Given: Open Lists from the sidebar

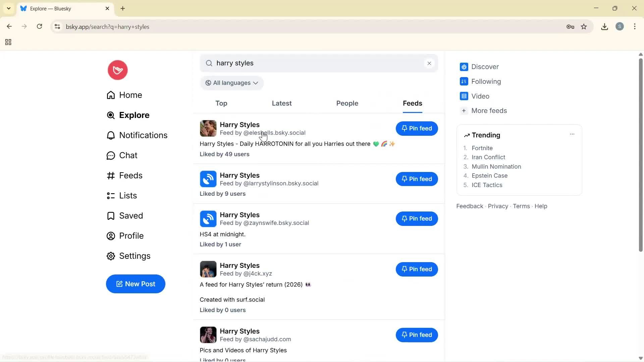Looking at the screenshot, I should [128, 195].
